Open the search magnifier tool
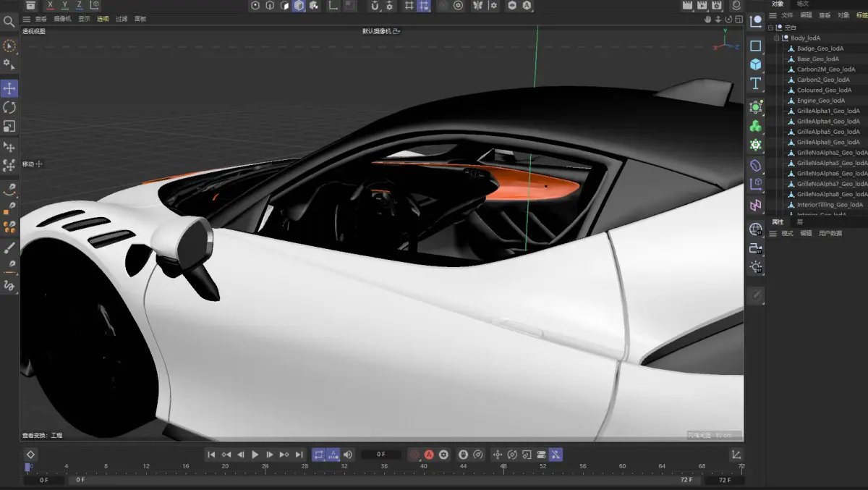Viewport: 868px width, 490px height. pos(9,22)
